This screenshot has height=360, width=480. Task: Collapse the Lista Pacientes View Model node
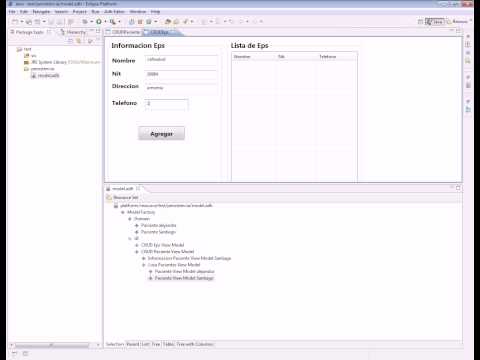pyautogui.click(x=144, y=265)
